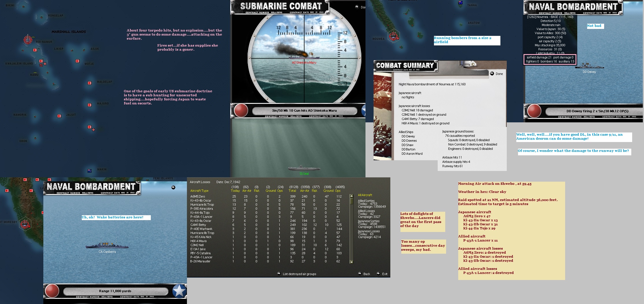Click Back in Aircraft Losses screen
The image size is (644, 304).
coord(364,274)
